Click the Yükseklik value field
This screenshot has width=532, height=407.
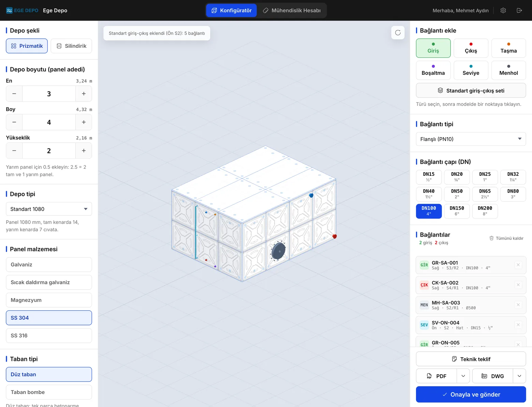(x=49, y=151)
